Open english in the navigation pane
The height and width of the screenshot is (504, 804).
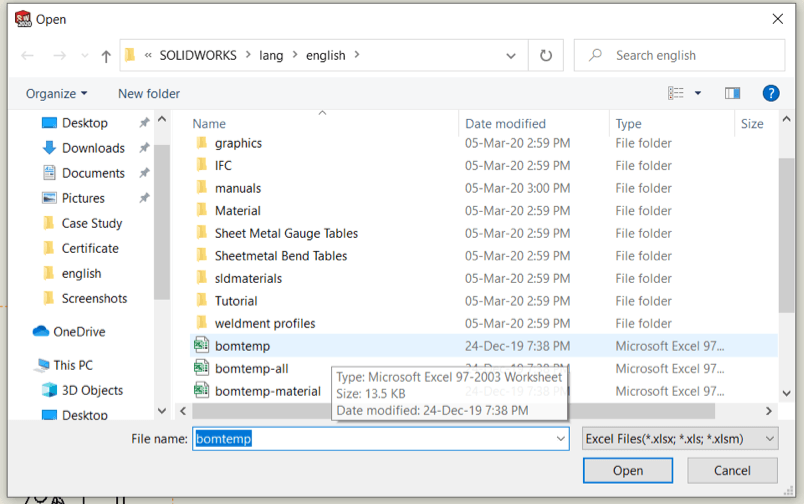[x=81, y=274]
